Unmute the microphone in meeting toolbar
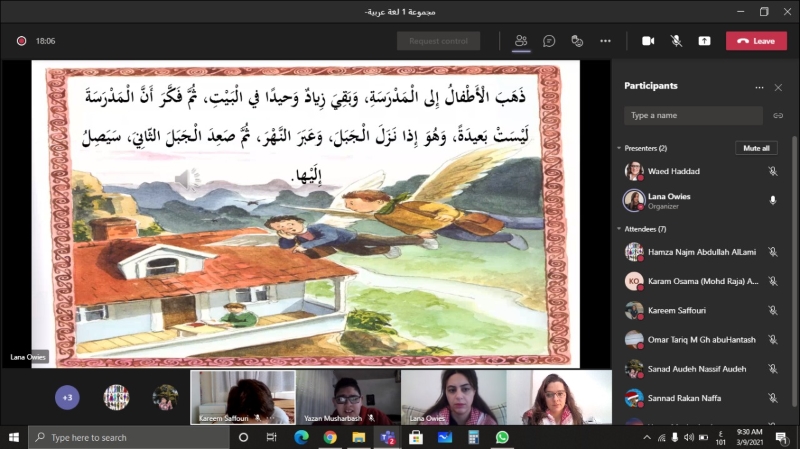Image resolution: width=800 pixels, height=449 pixels. [676, 41]
